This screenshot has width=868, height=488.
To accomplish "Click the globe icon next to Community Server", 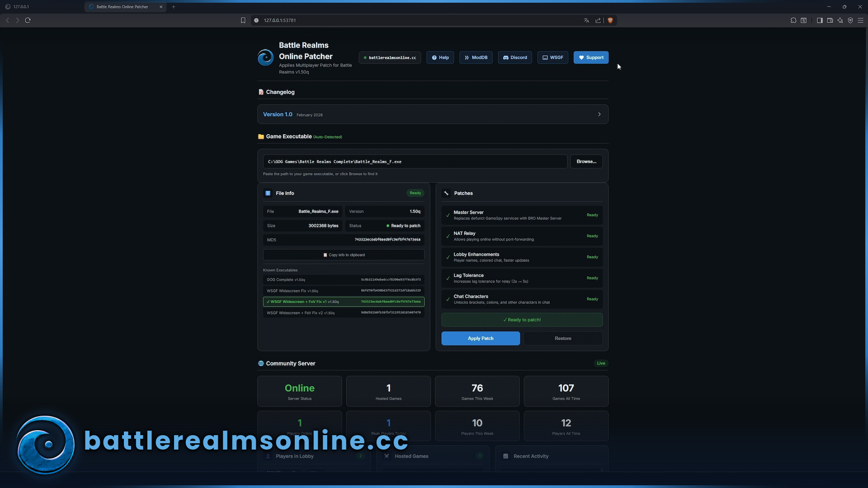I will [x=261, y=363].
